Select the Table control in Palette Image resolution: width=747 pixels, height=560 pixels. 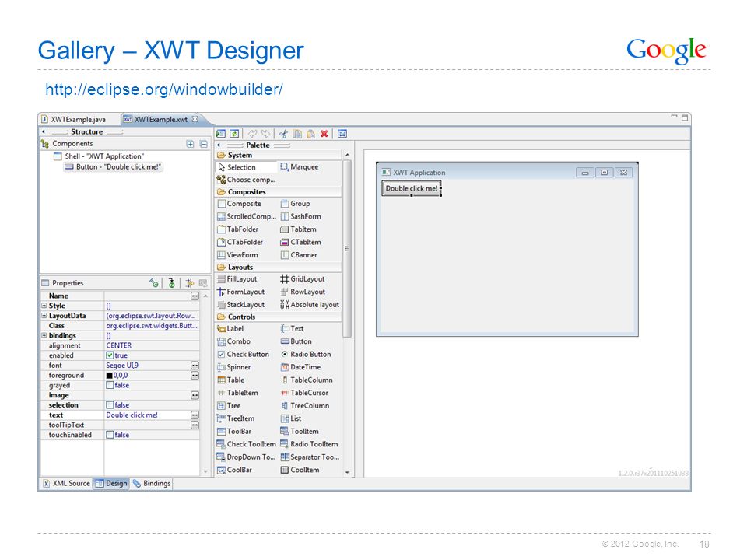pos(230,380)
